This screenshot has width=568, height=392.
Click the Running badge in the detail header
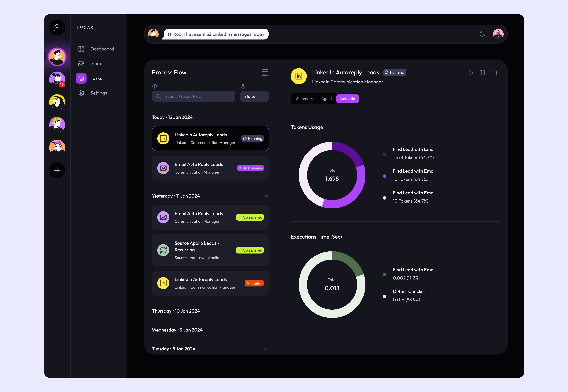tap(394, 72)
